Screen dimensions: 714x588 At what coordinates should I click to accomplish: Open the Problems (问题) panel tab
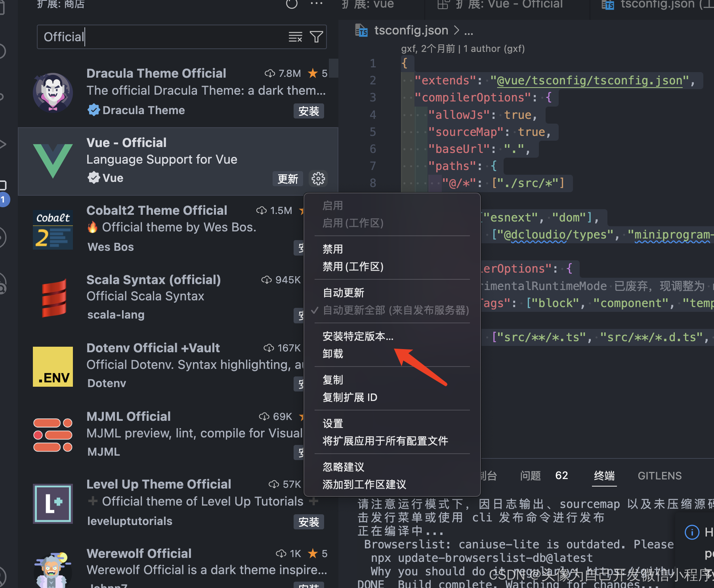(x=530, y=476)
